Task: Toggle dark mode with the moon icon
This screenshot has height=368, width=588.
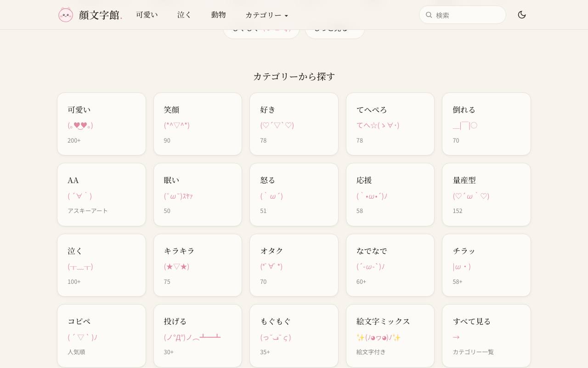Action: (x=522, y=15)
